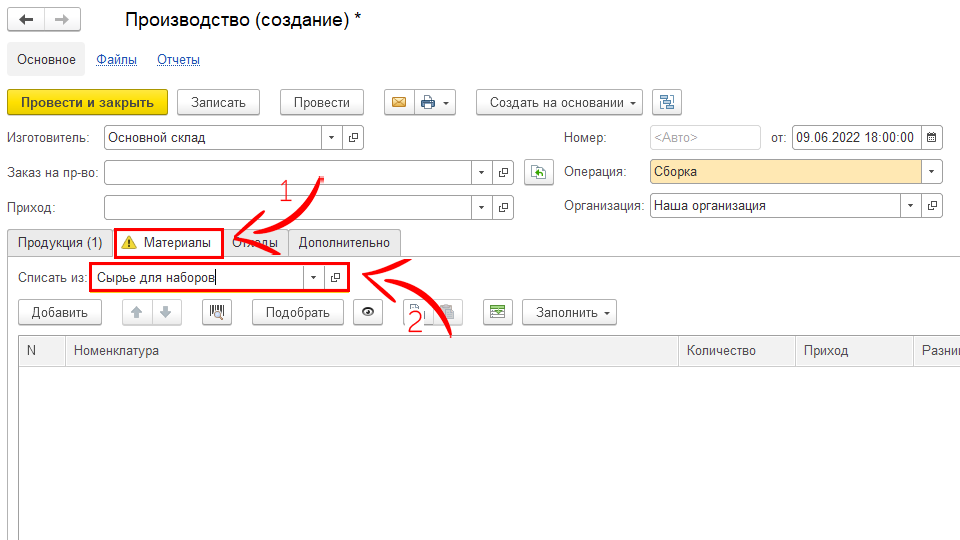Toggle the eye visibility button
The width and height of the screenshot is (960, 540).
coord(369,312)
